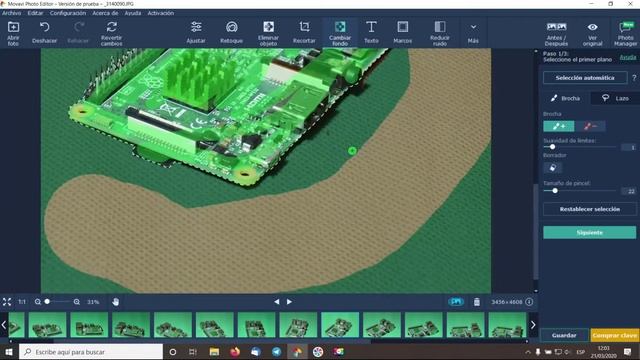Show image info icon
Screen dimensions: 640x360
click(529, 302)
